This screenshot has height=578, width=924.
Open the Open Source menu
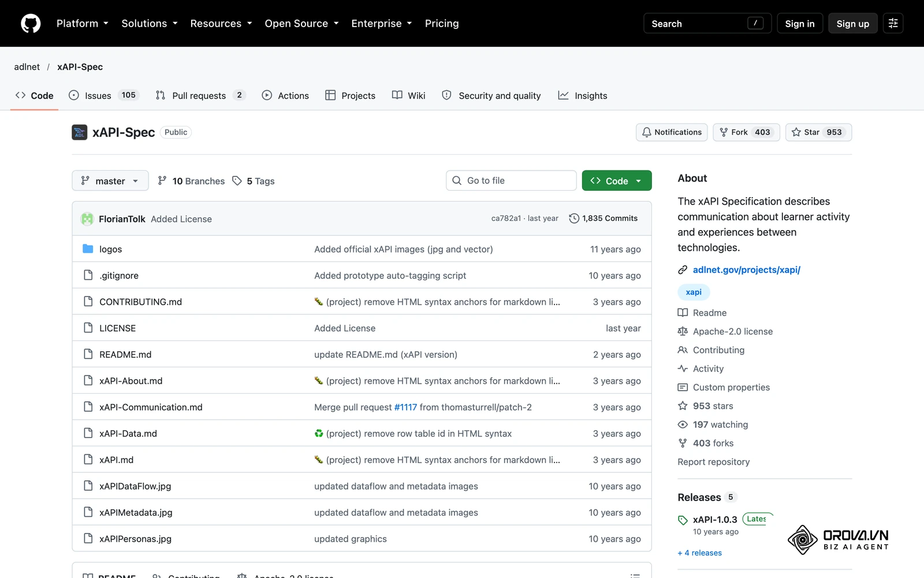[301, 24]
